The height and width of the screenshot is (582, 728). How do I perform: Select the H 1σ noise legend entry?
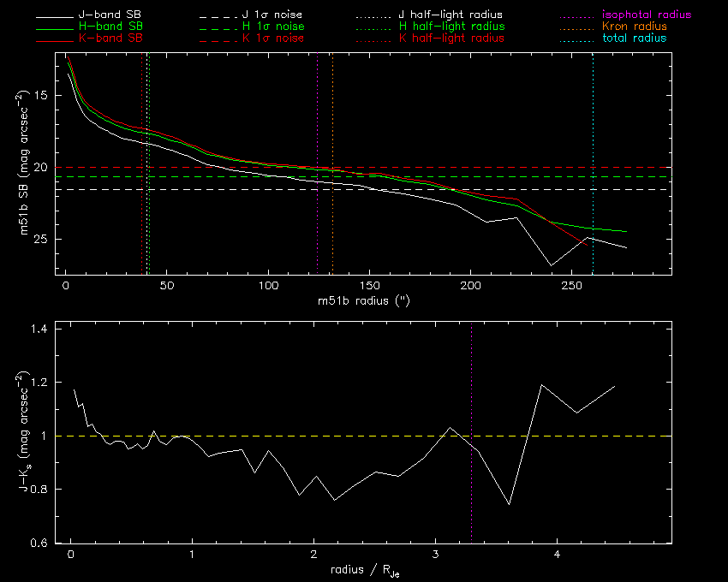pos(274,27)
